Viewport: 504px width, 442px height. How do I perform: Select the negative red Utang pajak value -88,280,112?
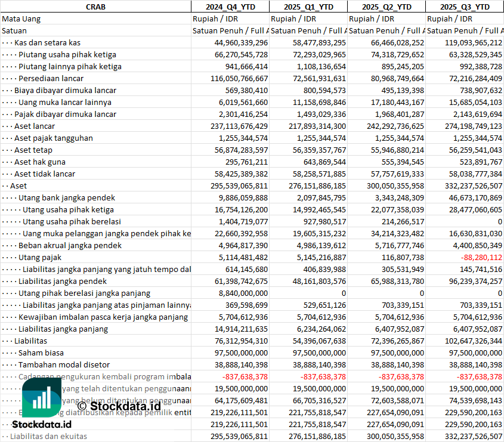click(481, 257)
